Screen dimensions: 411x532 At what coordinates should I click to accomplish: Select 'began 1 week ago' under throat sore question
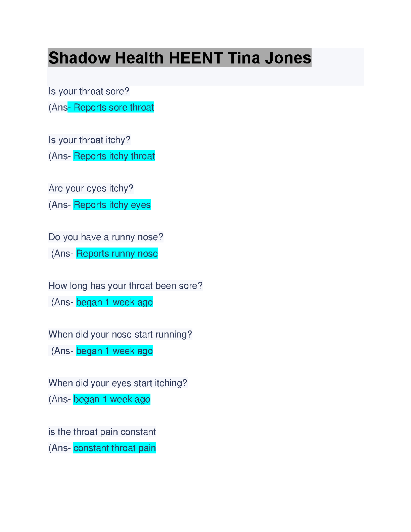(x=115, y=302)
